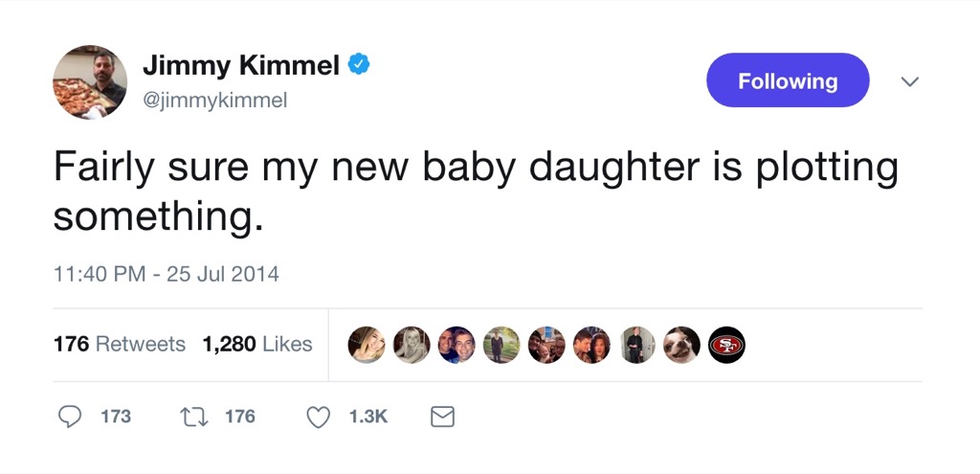Open the Jimmy Kimmel display name
The height and width of the screenshot is (474, 980).
(241, 65)
